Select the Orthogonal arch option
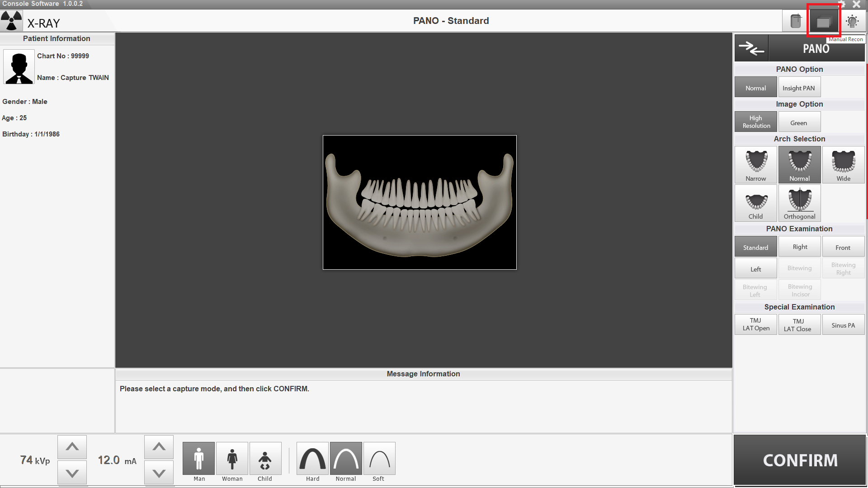 pos(800,203)
